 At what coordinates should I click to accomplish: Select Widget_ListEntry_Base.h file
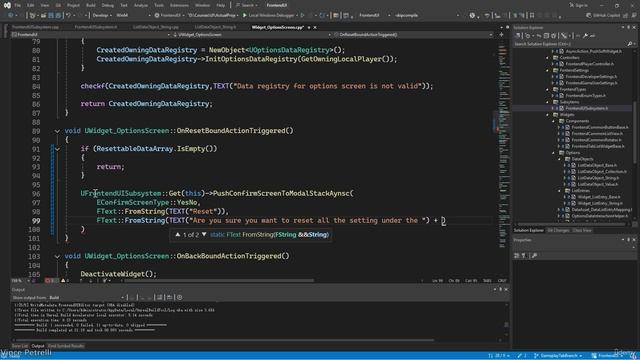click(599, 197)
